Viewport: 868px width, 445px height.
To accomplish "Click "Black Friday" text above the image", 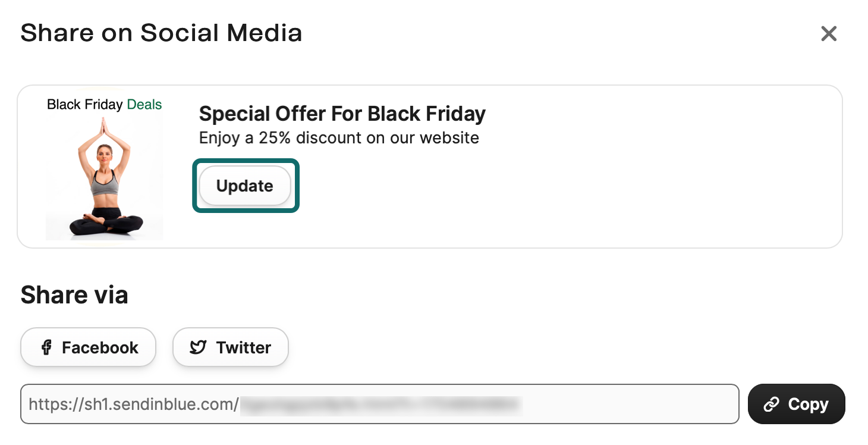I will 85,105.
